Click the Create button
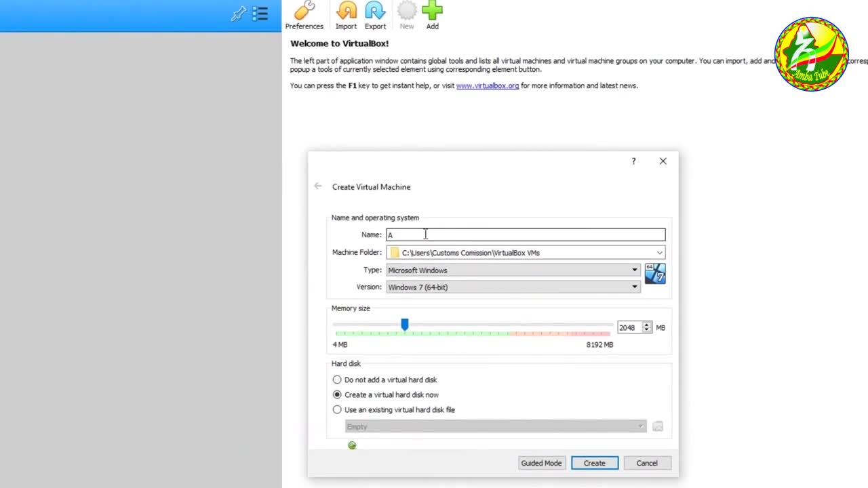This screenshot has width=868, height=488. click(x=595, y=463)
